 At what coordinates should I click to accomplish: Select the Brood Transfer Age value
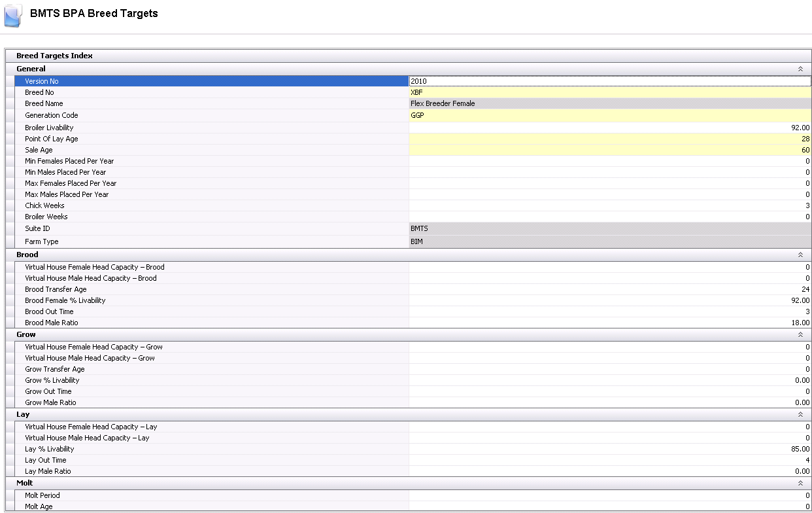[609, 289]
